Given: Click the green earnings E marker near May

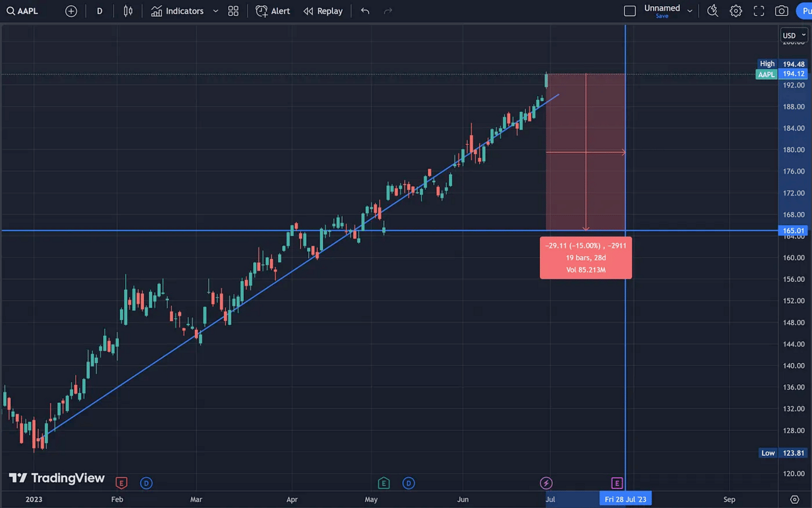Looking at the screenshot, I should (383, 483).
